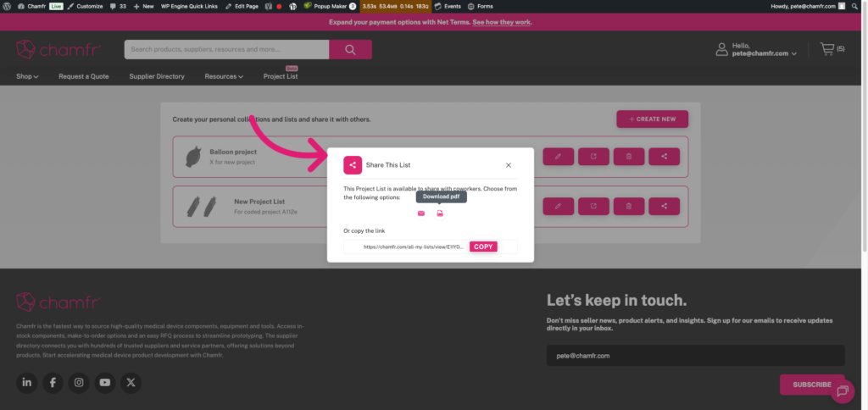Viewport: 868px width, 410px height.
Task: Open Chamfr Facebook page
Action: (x=53, y=382)
